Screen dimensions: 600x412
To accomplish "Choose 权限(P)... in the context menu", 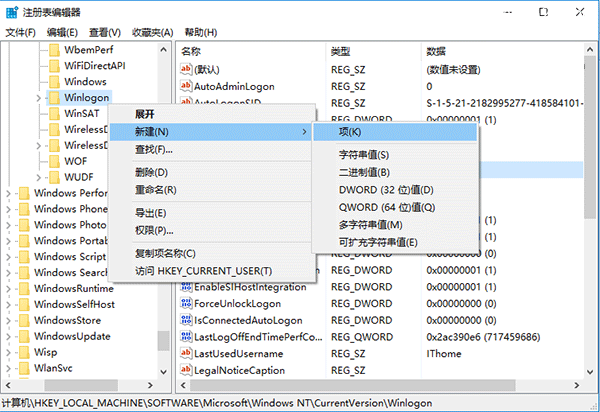I will pyautogui.click(x=212, y=231).
